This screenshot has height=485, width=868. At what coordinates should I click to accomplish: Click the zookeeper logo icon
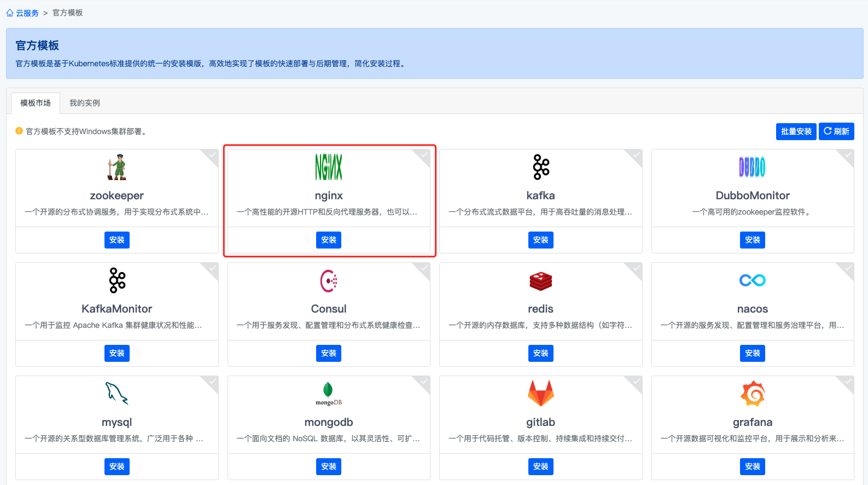point(116,167)
